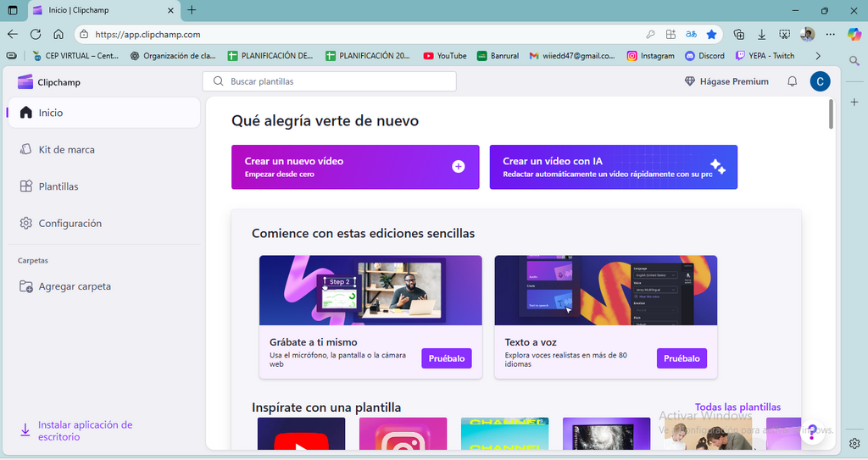Expand the bookmarks overflow chevron
The height and width of the screenshot is (460, 868).
coord(818,56)
